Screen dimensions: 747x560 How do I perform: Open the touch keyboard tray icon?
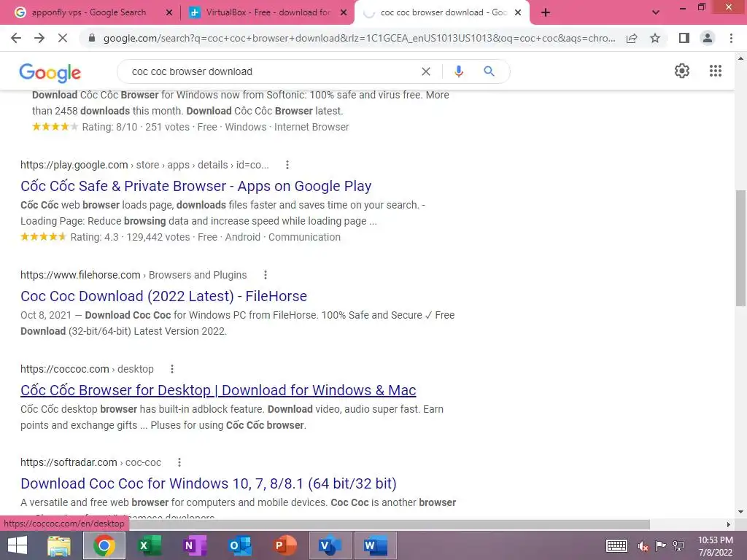click(616, 545)
